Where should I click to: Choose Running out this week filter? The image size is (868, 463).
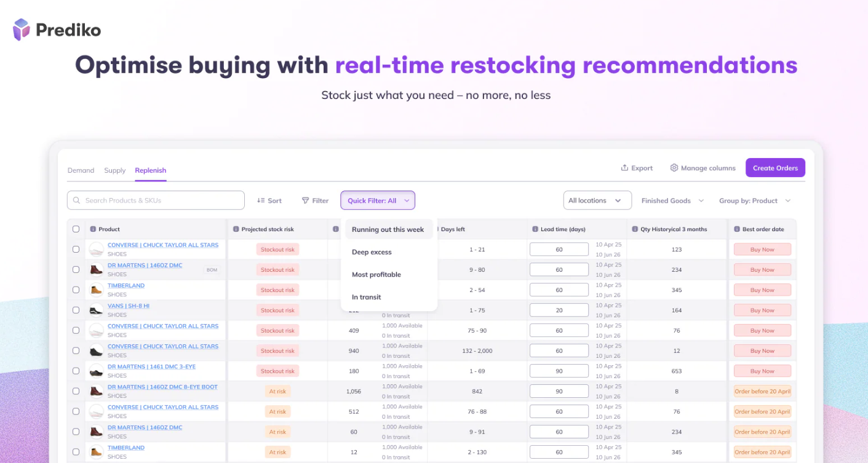click(388, 229)
